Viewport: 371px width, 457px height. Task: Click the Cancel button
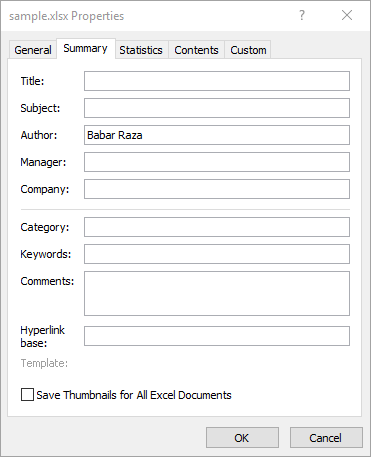(326, 438)
